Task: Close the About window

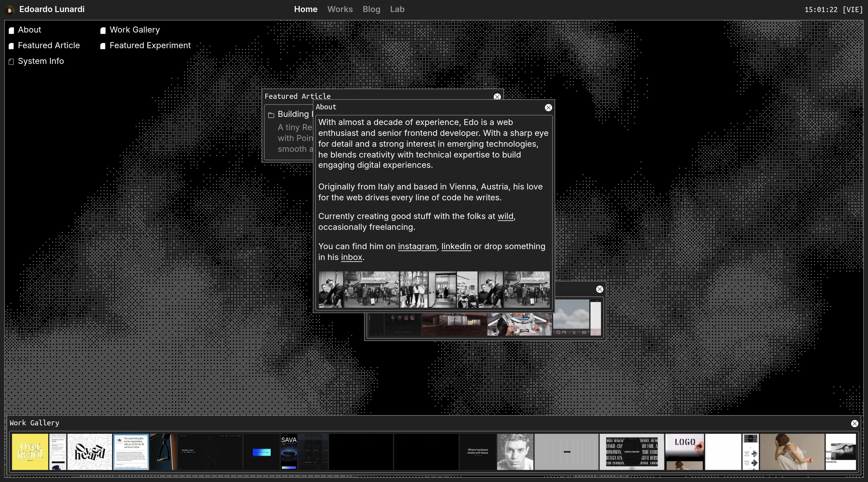Action: [548, 108]
